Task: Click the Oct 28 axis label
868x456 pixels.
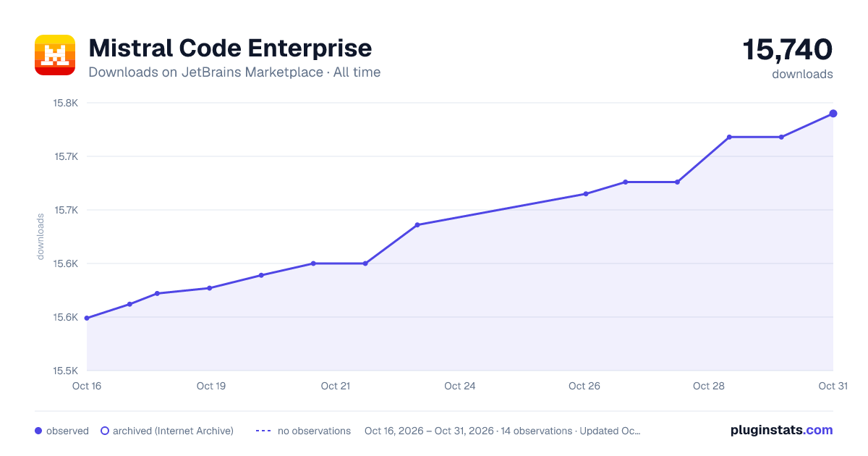Action: coord(709,386)
